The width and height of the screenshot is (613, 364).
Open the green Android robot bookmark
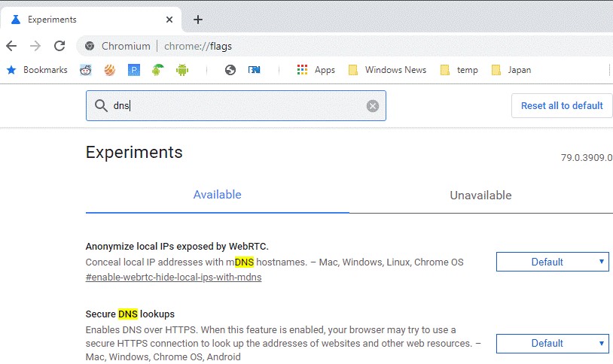pyautogui.click(x=181, y=70)
